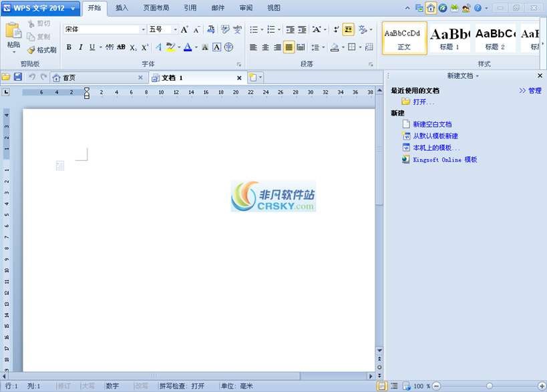Click the open folder icon in quick toolbar
547x392 pixels.
[6, 77]
